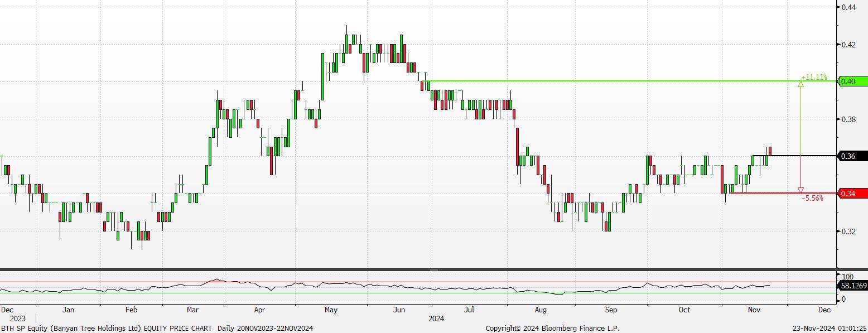Select the green 0.40 price tag

tap(853, 82)
